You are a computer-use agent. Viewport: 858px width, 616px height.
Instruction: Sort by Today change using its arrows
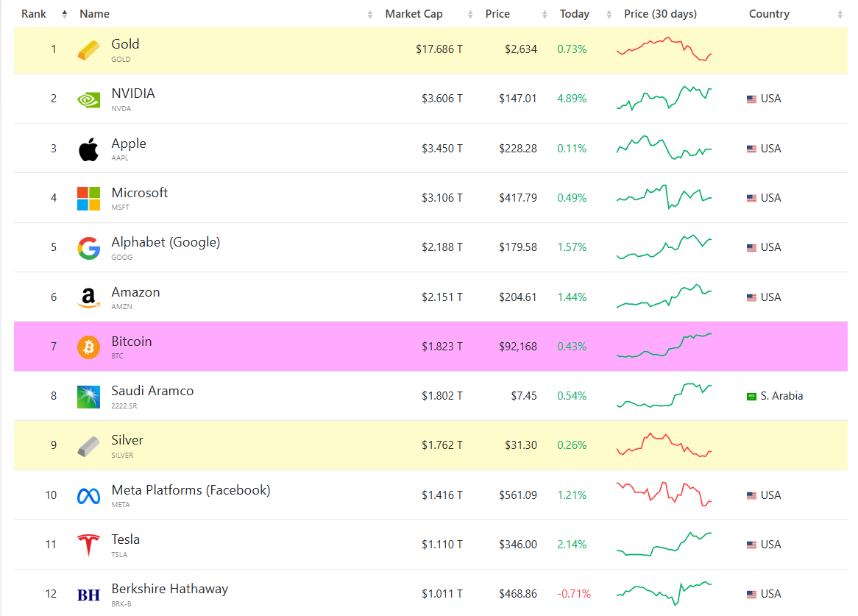click(x=609, y=14)
